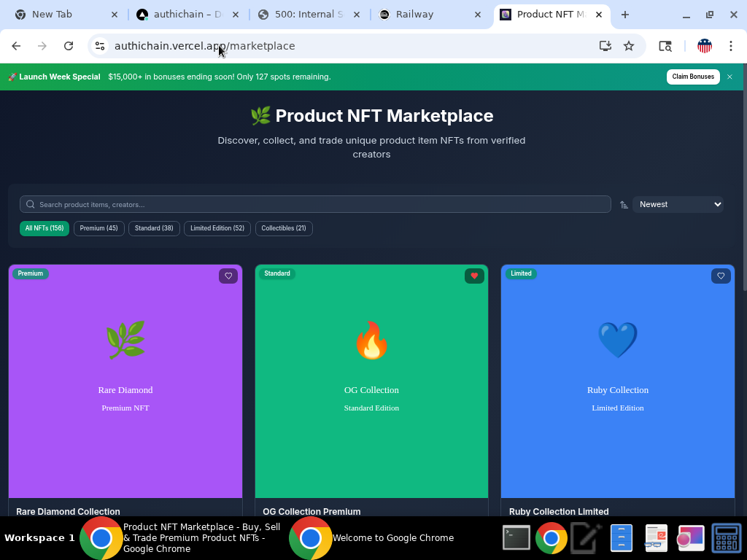Reload the marketplace page
The image size is (747, 560).
[69, 46]
